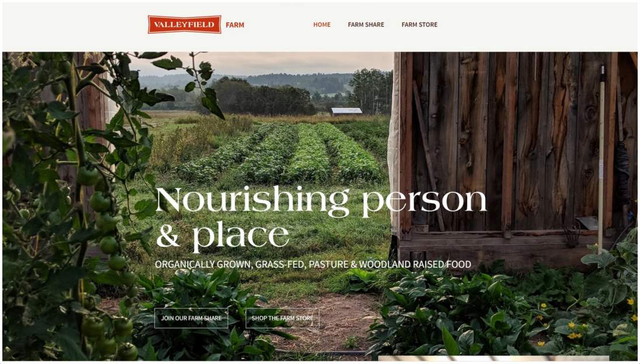Select the SHOP THE FARM STORE button
Viewport: 640px width, 364px height.
[283, 318]
